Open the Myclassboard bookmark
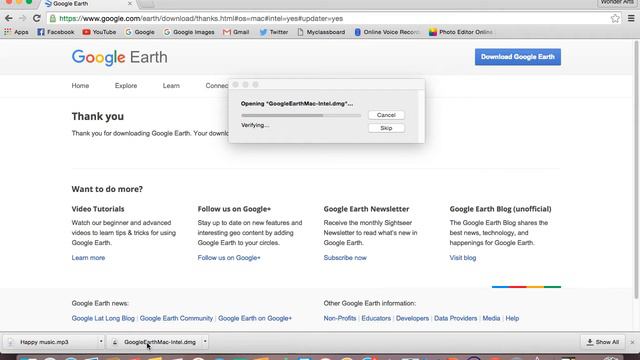The image size is (640, 360). pyautogui.click(x=321, y=32)
